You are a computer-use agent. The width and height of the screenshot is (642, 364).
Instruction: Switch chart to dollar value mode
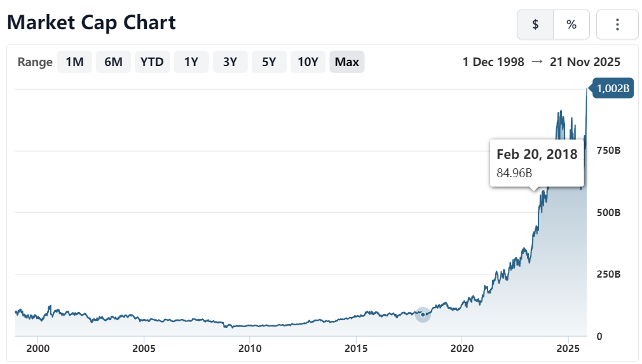coord(535,25)
